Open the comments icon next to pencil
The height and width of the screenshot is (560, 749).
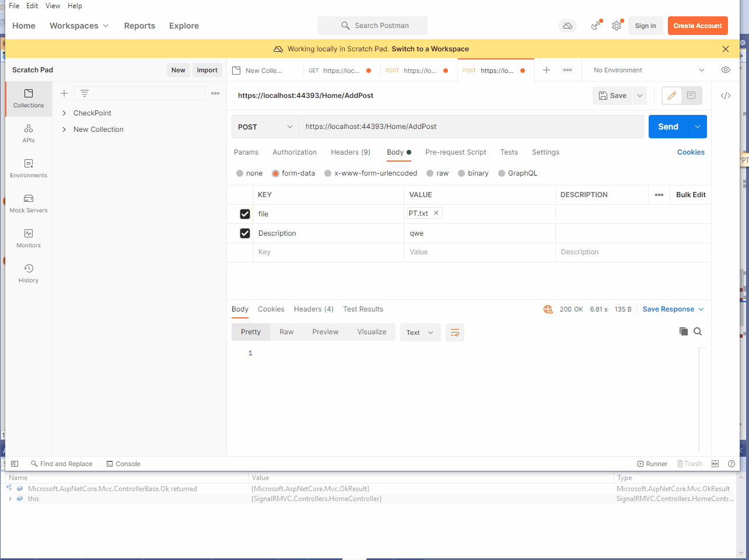(691, 96)
